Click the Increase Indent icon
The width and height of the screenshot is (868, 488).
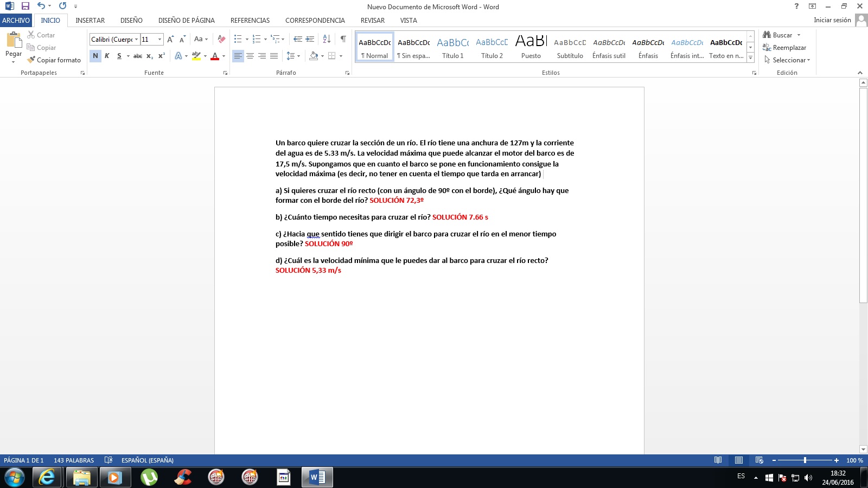[x=310, y=39]
